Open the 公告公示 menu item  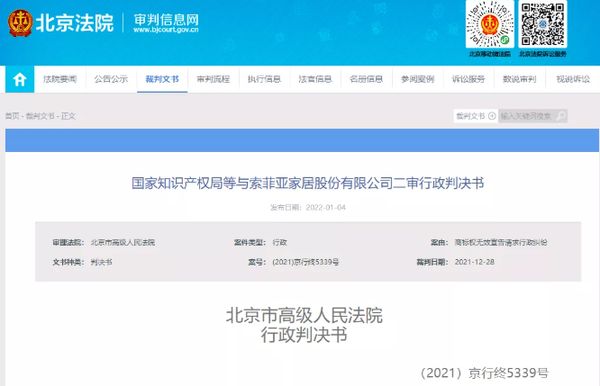(x=111, y=79)
